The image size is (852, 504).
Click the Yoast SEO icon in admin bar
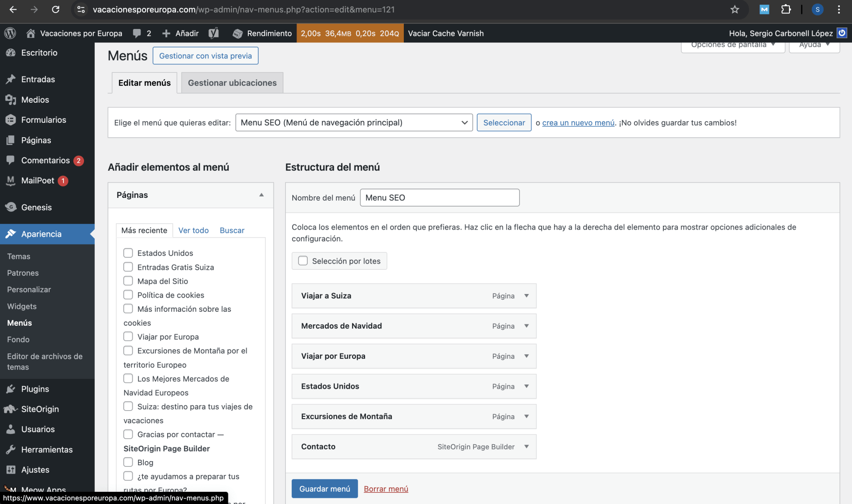213,33
